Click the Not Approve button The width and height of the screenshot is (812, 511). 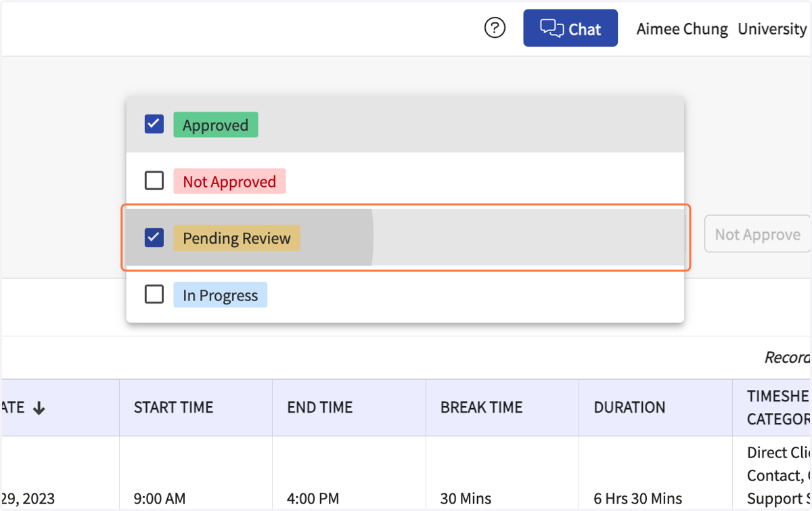[x=757, y=234]
